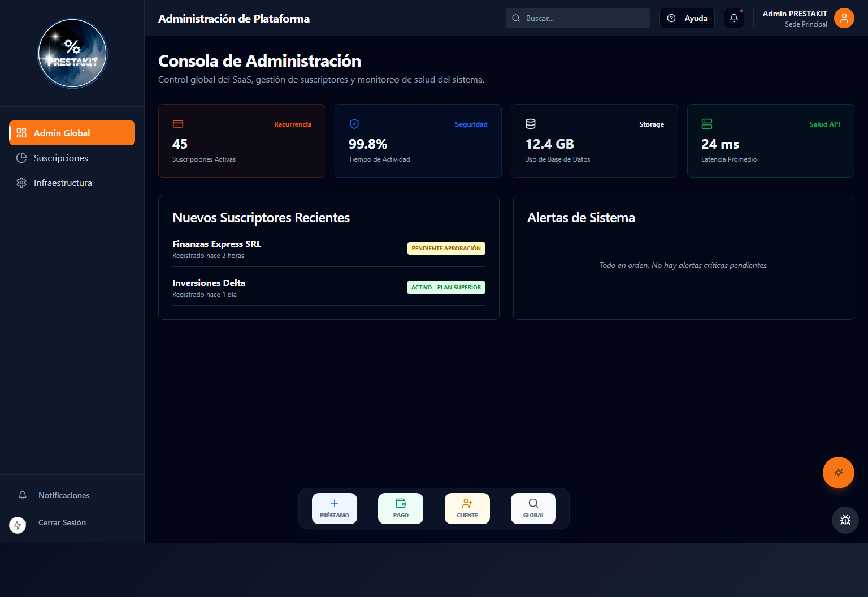Click Registrado hace 1 día text
Image resolution: width=868 pixels, height=597 pixels.
[205, 295]
